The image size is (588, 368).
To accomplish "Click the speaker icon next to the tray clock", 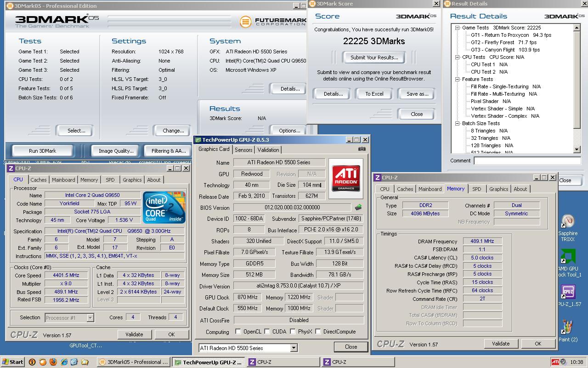I will click(563, 362).
